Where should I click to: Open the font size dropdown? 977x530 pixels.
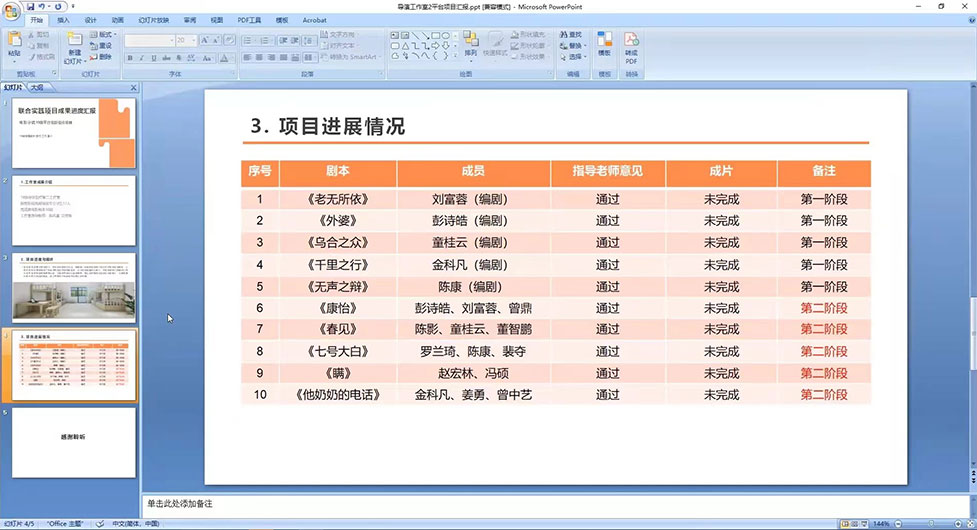pyautogui.click(x=192, y=41)
